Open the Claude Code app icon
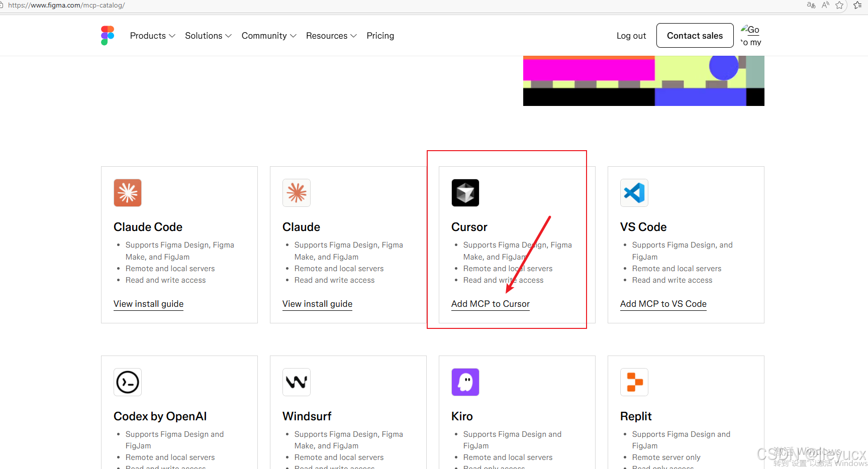The width and height of the screenshot is (868, 469). pyautogui.click(x=128, y=193)
